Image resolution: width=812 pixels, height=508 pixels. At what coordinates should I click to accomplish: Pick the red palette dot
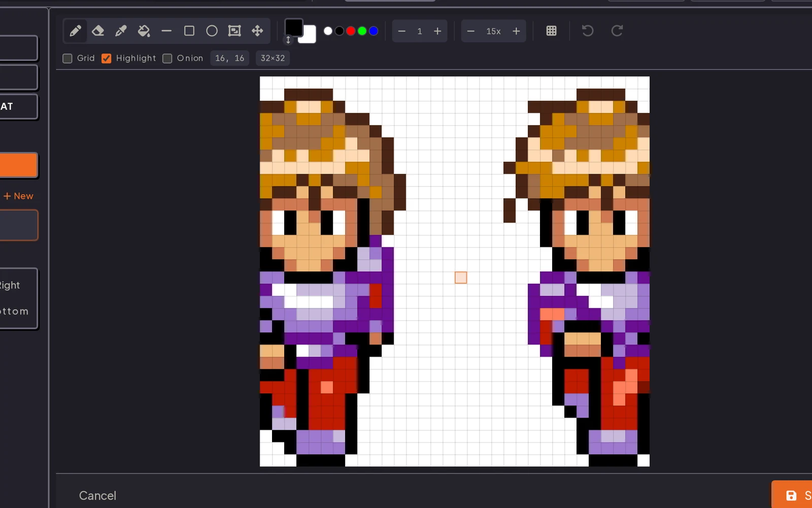tap(351, 31)
